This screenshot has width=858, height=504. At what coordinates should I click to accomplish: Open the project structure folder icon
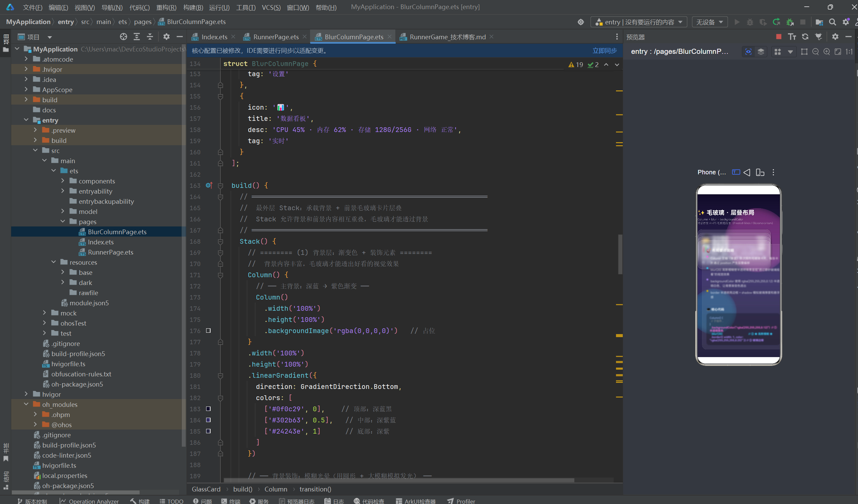[x=819, y=22]
